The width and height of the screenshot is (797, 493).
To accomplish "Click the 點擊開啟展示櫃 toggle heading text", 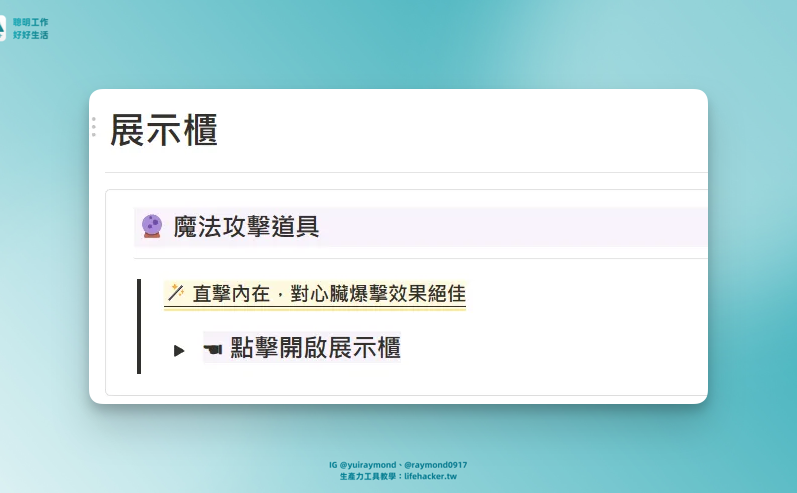I will pyautogui.click(x=315, y=348).
